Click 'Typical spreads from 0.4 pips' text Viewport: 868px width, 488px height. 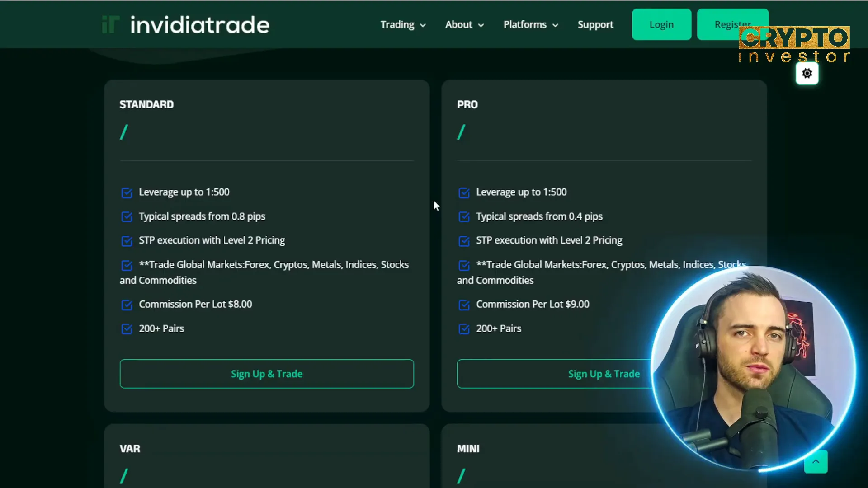539,216
